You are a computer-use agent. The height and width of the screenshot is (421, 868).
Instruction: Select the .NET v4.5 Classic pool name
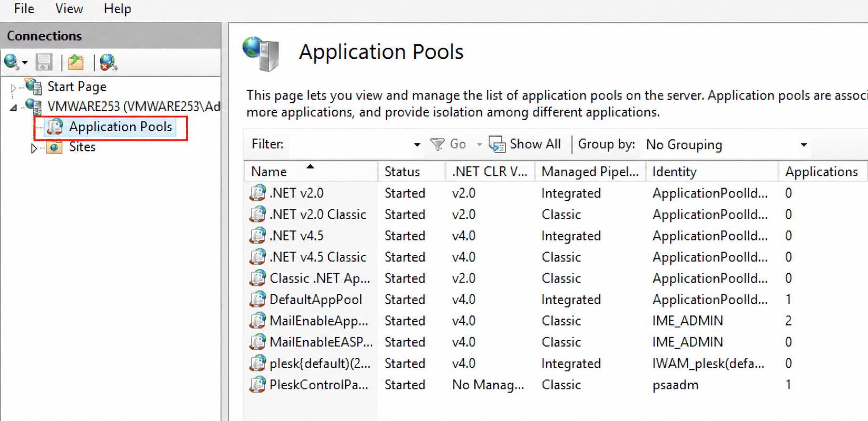[318, 257]
